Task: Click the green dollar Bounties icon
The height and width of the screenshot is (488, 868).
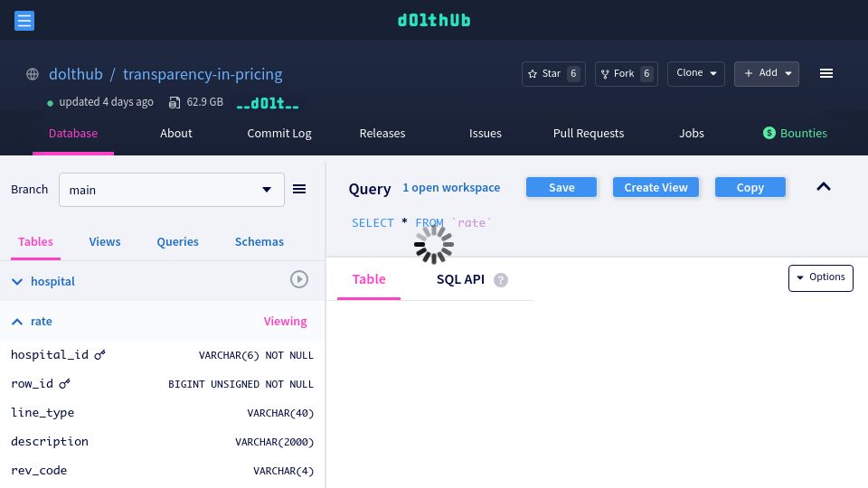Action: pos(769,134)
